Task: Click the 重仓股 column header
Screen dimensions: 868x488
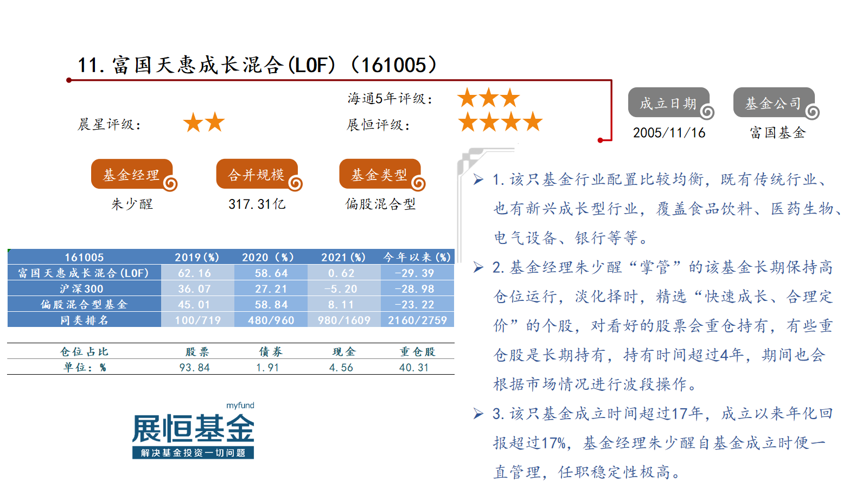Action: pos(417,351)
